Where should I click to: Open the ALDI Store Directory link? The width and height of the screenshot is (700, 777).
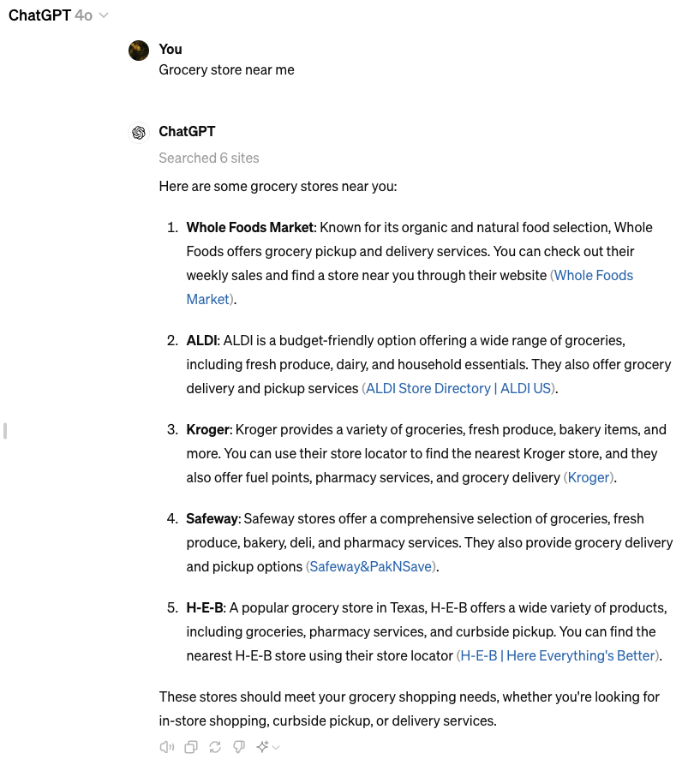[458, 388]
